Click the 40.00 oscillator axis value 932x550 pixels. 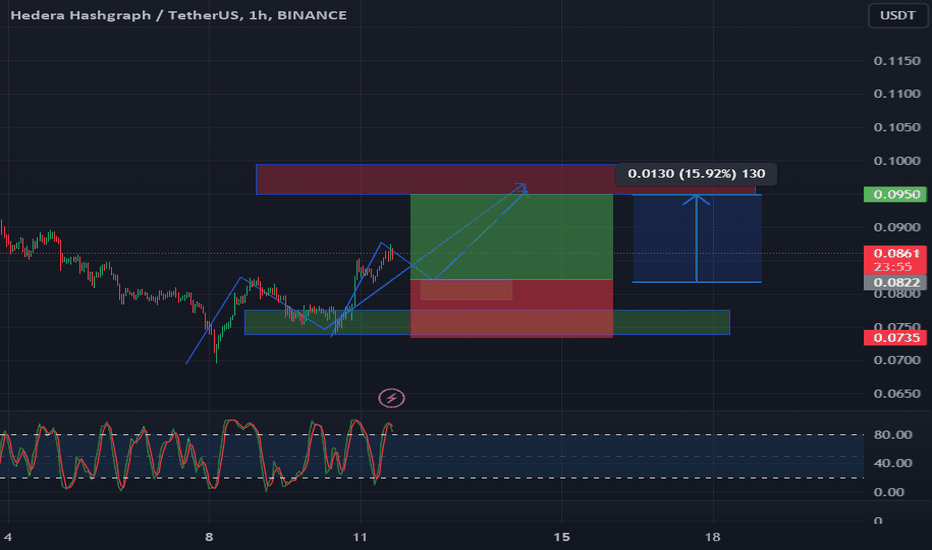pyautogui.click(x=893, y=463)
